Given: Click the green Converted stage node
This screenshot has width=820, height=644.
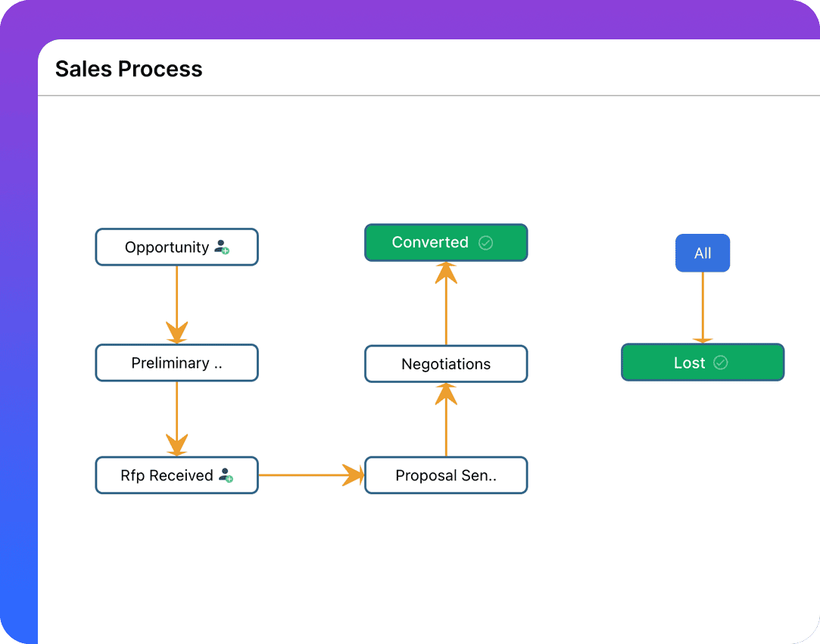Looking at the screenshot, I should click(x=446, y=243).
